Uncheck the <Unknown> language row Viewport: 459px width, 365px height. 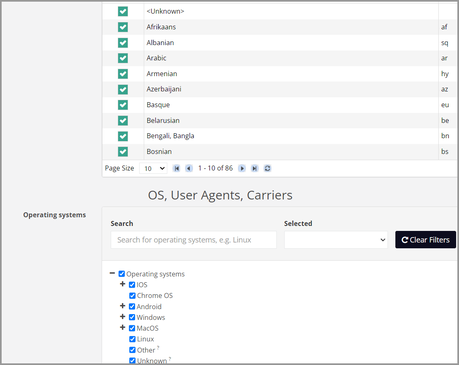(x=123, y=11)
